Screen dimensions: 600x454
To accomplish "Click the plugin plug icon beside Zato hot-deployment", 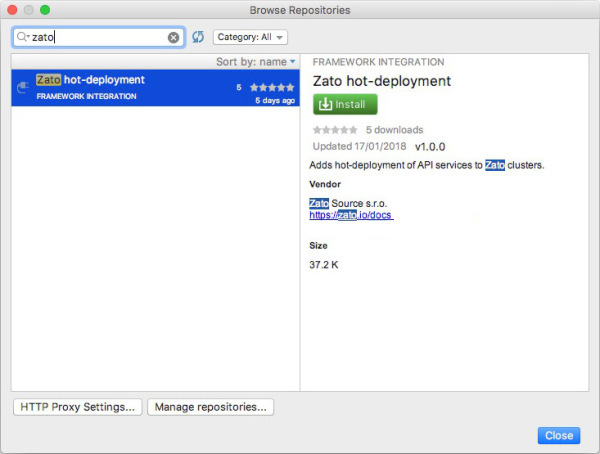I will pos(23,88).
